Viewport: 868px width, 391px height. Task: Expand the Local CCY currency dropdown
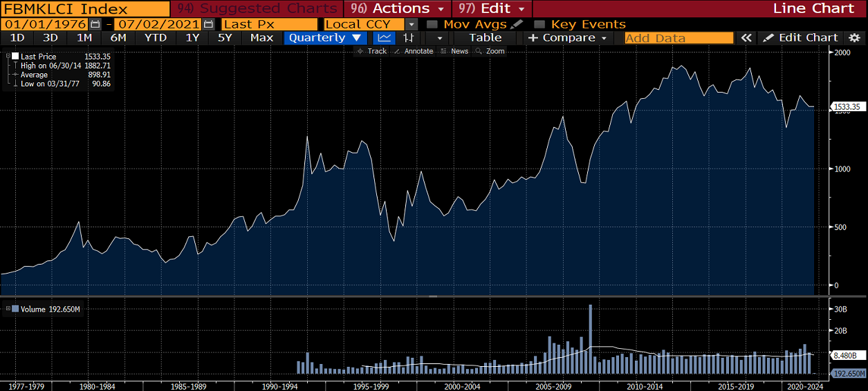[412, 24]
